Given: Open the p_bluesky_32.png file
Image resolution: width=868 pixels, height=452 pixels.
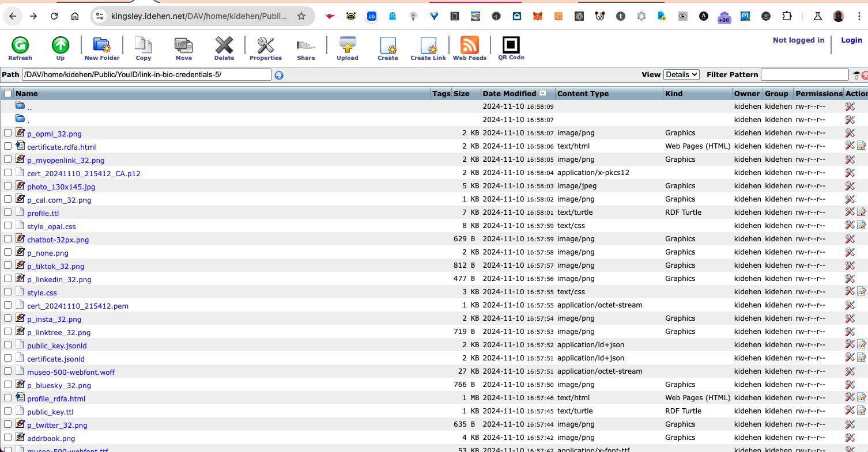Looking at the screenshot, I should (59, 385).
